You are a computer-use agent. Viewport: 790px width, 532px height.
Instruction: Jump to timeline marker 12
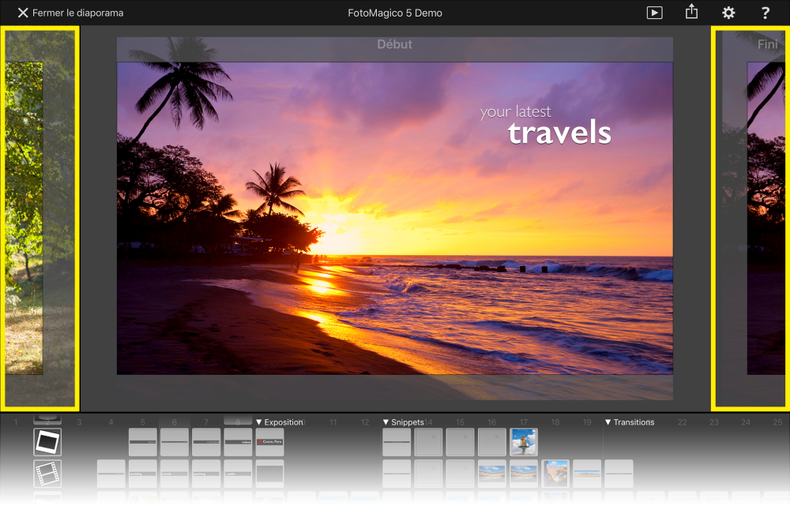tap(365, 422)
